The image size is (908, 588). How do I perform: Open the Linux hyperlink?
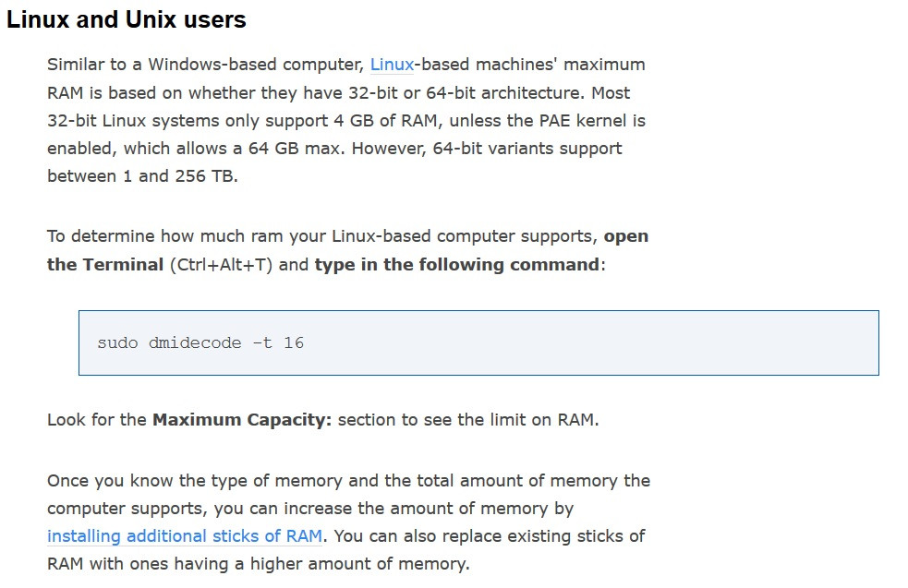(392, 65)
